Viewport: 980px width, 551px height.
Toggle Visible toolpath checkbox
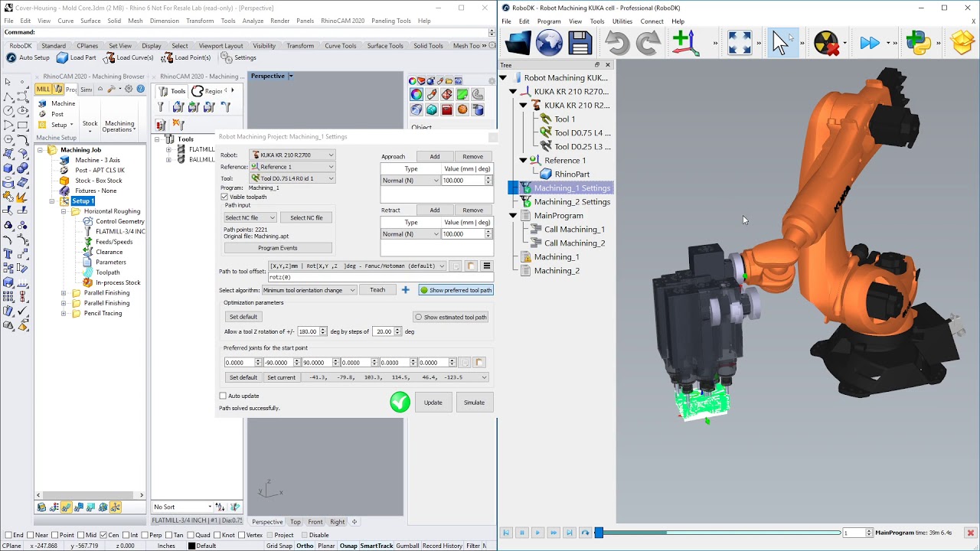tap(224, 197)
